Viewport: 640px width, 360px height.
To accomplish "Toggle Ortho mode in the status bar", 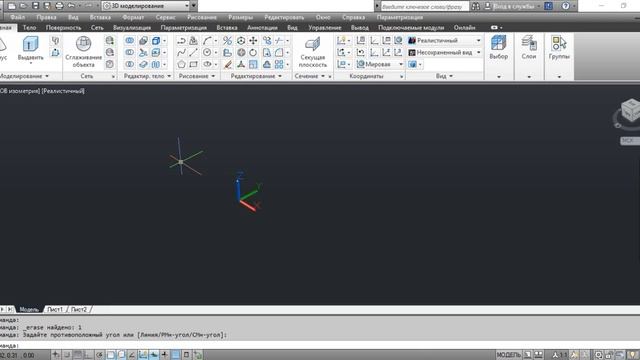I will [x=88, y=355].
